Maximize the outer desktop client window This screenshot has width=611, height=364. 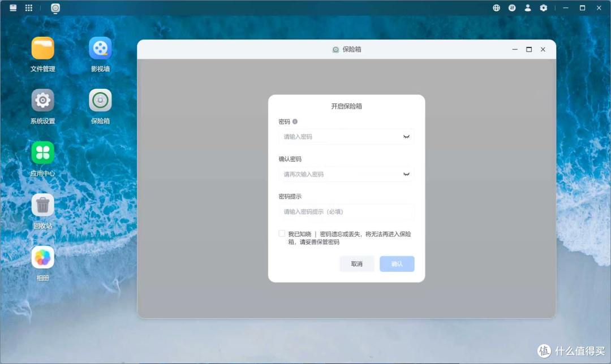coord(582,8)
